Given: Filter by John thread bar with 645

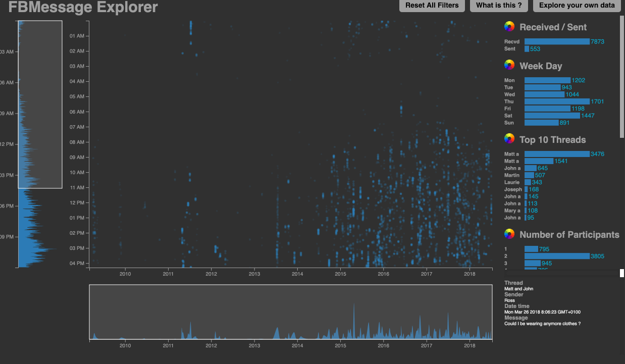Looking at the screenshot, I should pyautogui.click(x=531, y=168).
